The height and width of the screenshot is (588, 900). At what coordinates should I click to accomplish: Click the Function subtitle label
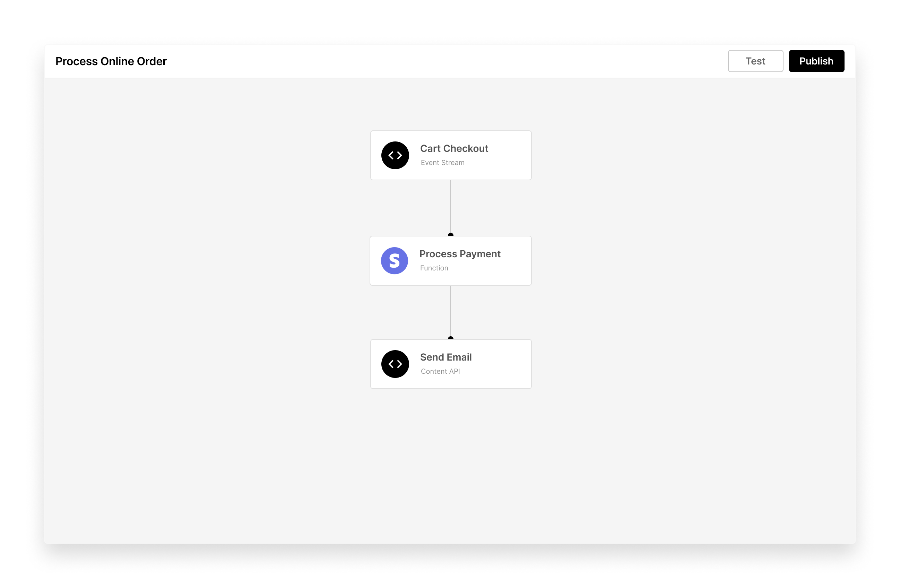pos(434,268)
